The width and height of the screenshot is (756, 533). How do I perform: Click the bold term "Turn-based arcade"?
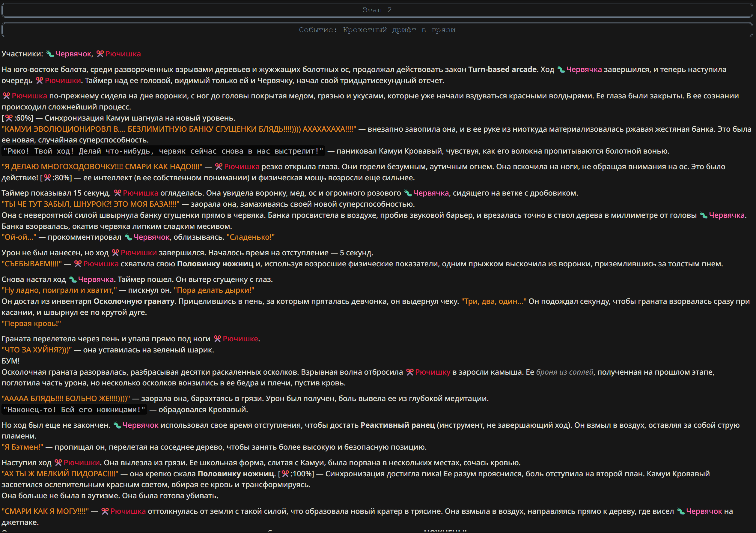pos(503,70)
